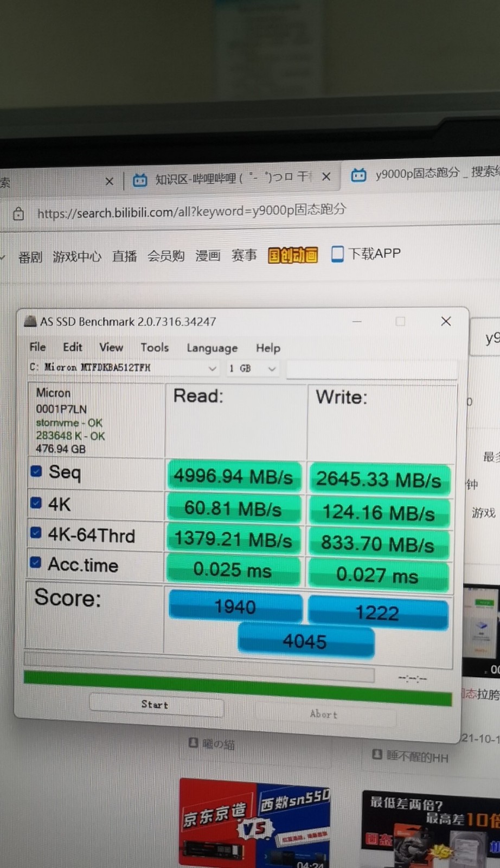The width and height of the screenshot is (500, 868).
Task: Toggle the Seq test checkbox
Action: (36, 471)
